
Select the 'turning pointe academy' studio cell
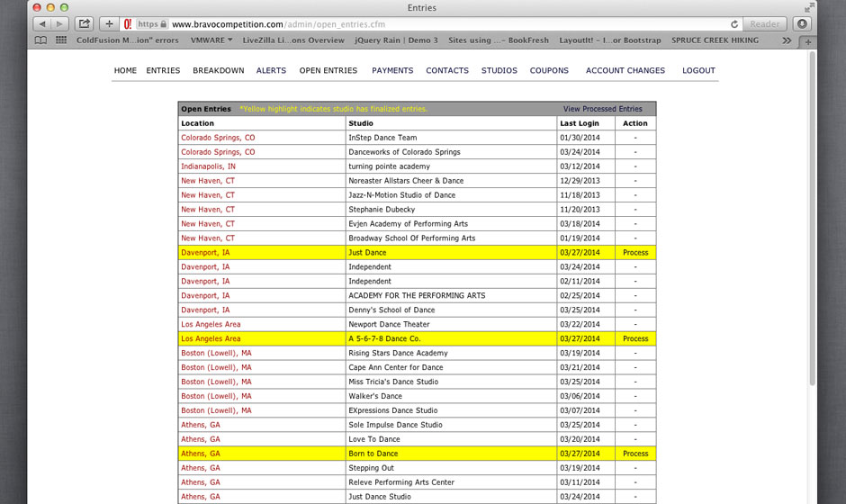451,166
